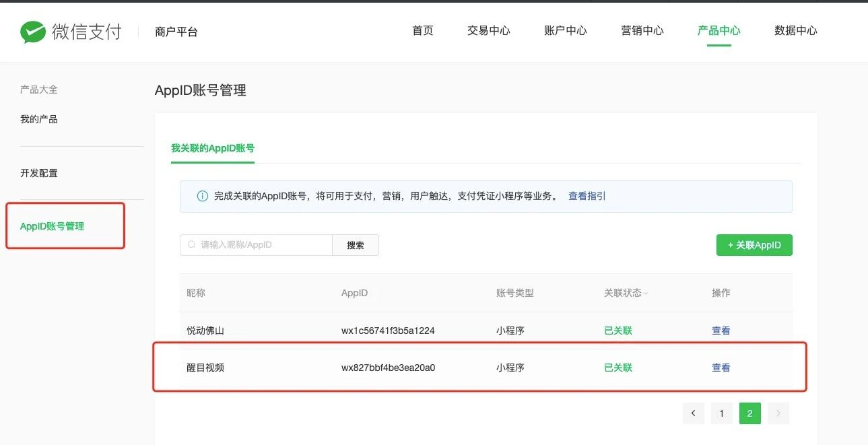This screenshot has height=445, width=868.
Task: Open 交易中心 in top navigation
Action: pos(489,31)
